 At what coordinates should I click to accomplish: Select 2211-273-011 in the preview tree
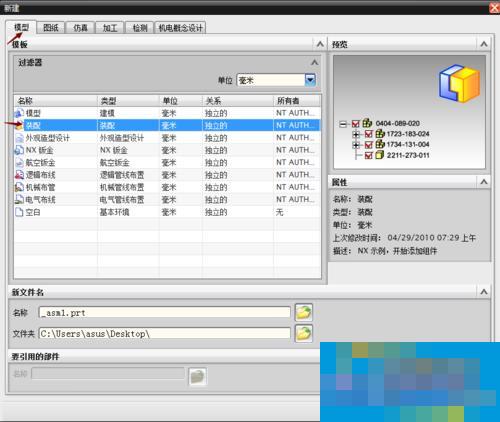pos(408,155)
